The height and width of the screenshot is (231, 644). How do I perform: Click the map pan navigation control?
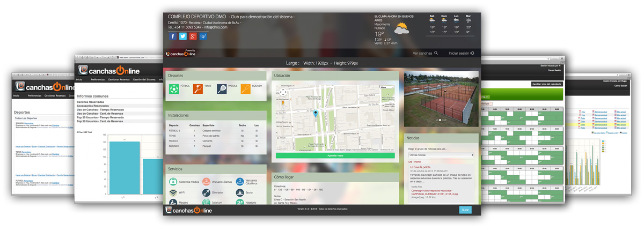[x=283, y=92]
